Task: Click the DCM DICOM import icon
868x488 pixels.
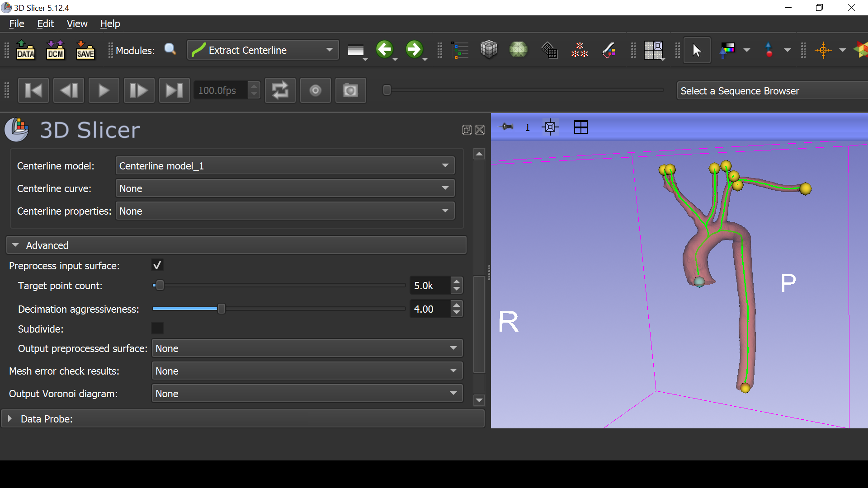Action: 56,50
